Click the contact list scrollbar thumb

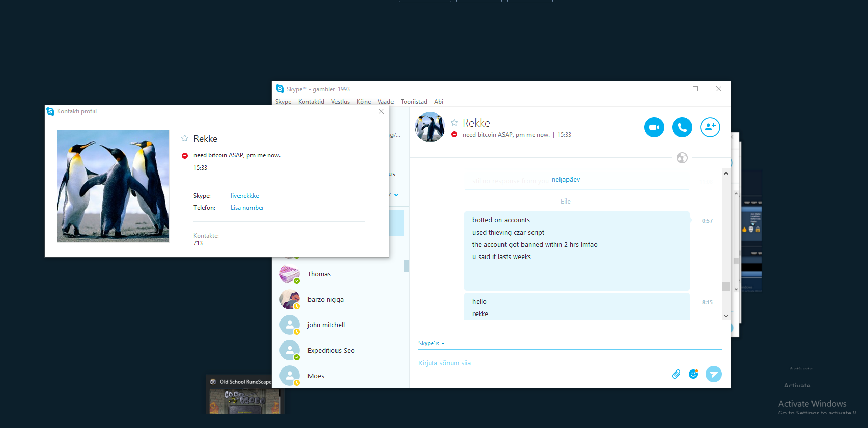(407, 266)
